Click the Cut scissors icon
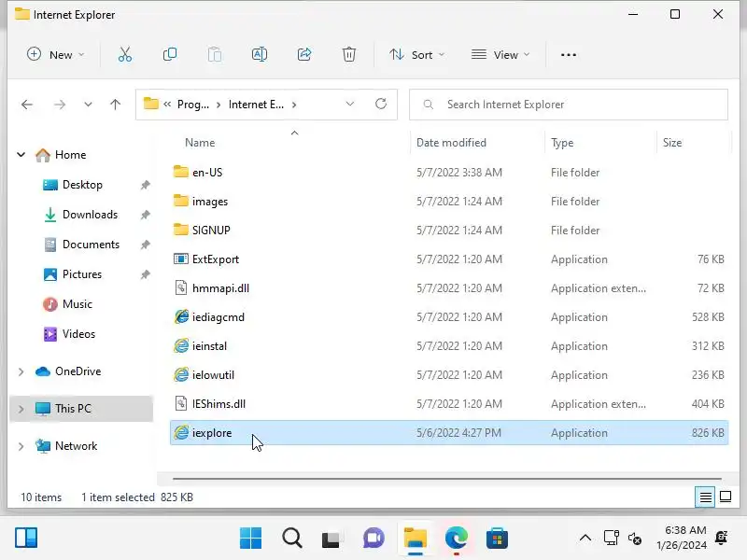 (125, 54)
